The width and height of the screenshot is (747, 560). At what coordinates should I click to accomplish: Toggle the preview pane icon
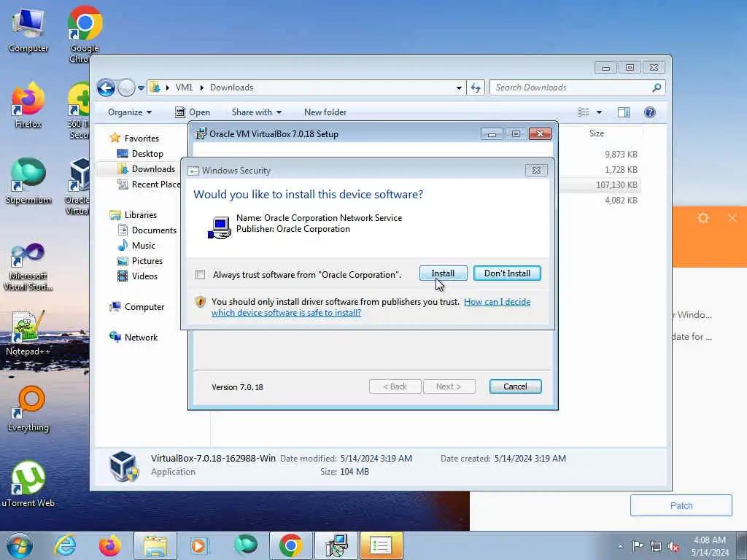click(x=624, y=112)
